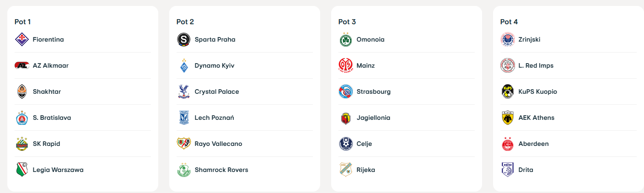
Task: Click the Crystal Palace eagle crest
Action: click(x=183, y=91)
